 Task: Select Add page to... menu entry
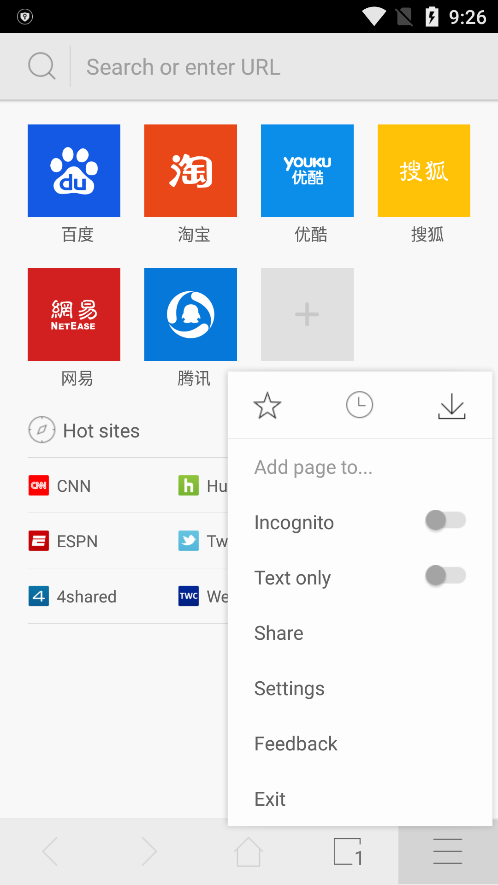[x=313, y=467]
